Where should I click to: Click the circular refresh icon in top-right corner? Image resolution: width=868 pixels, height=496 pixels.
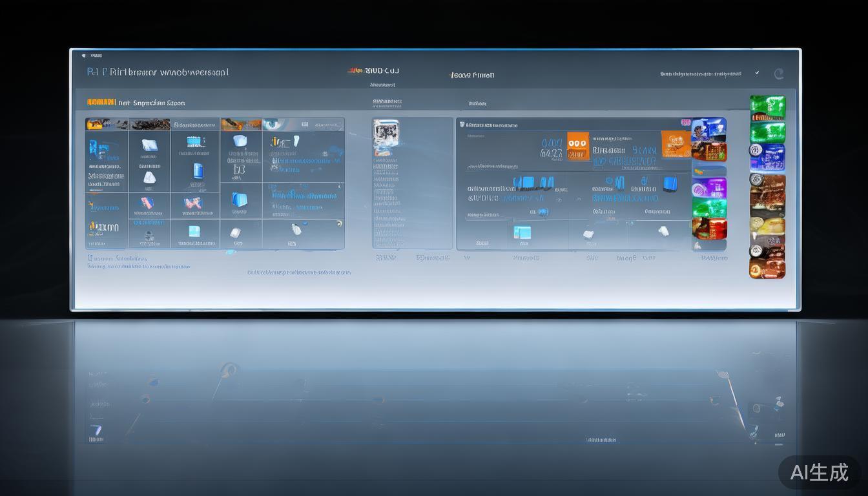(x=779, y=74)
